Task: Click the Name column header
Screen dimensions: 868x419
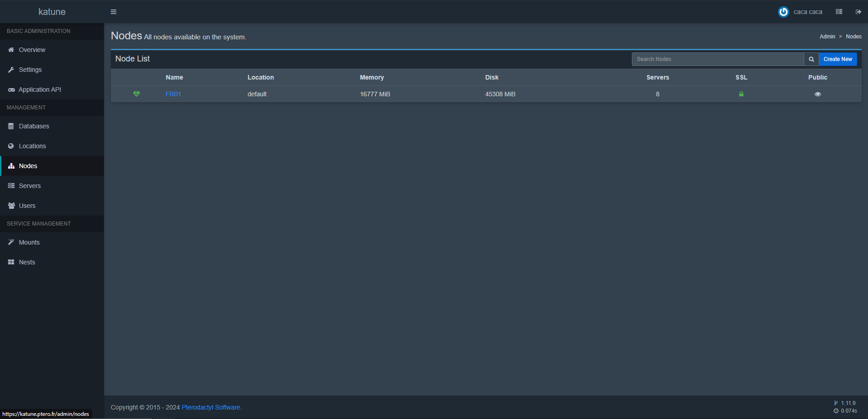Action: pyautogui.click(x=174, y=77)
